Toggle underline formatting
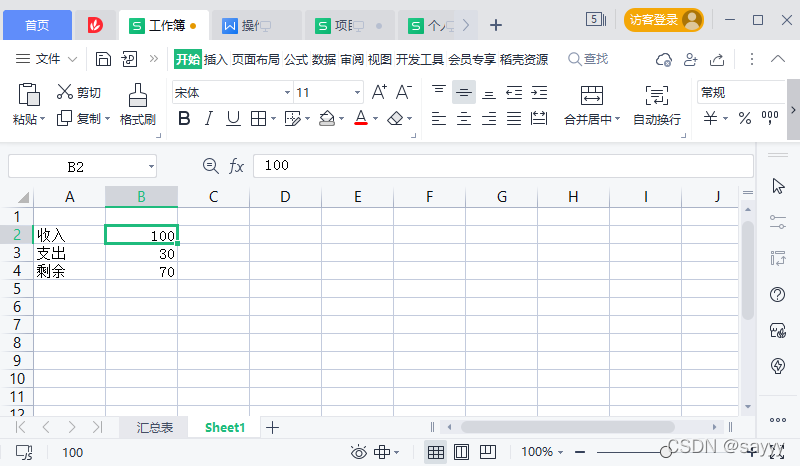The width and height of the screenshot is (800, 466). (233, 119)
